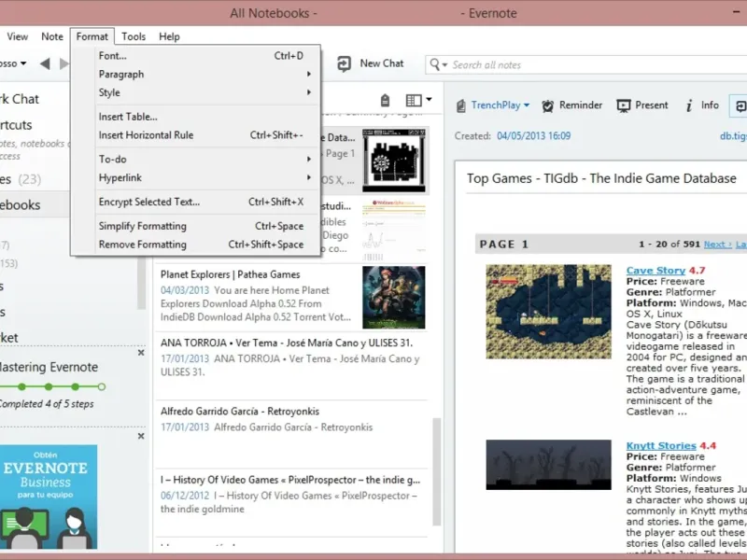Click the Info icon
Screen dimensions: 747x560
tap(689, 105)
